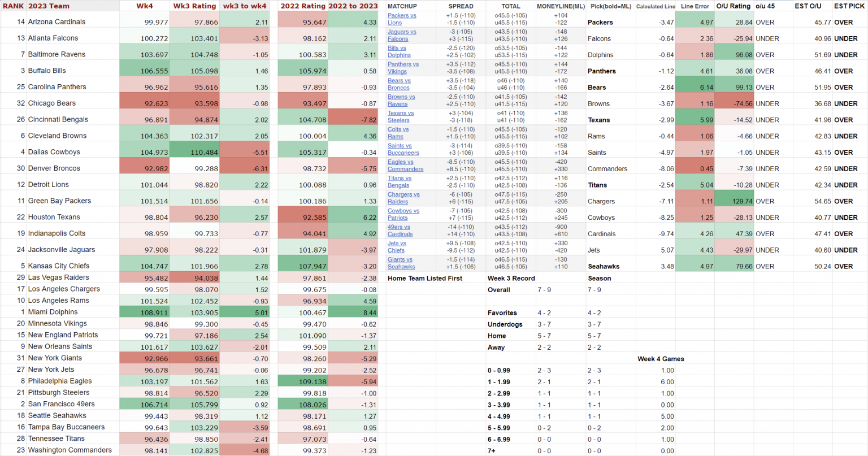Click the o/u 45 header cell
Viewport: 868px width, 456px height.
(x=773, y=6)
